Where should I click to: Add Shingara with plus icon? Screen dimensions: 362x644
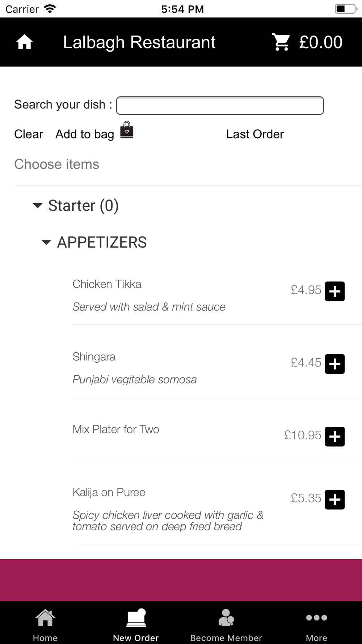tap(334, 364)
